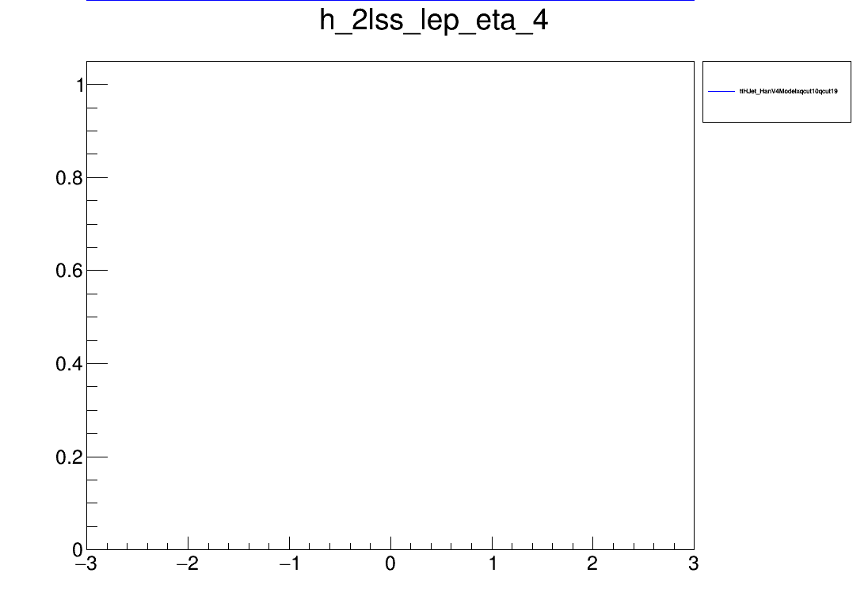Viewport: 868px width, 611px height.
Task: Click the x-axis label −1
Action: (x=289, y=564)
